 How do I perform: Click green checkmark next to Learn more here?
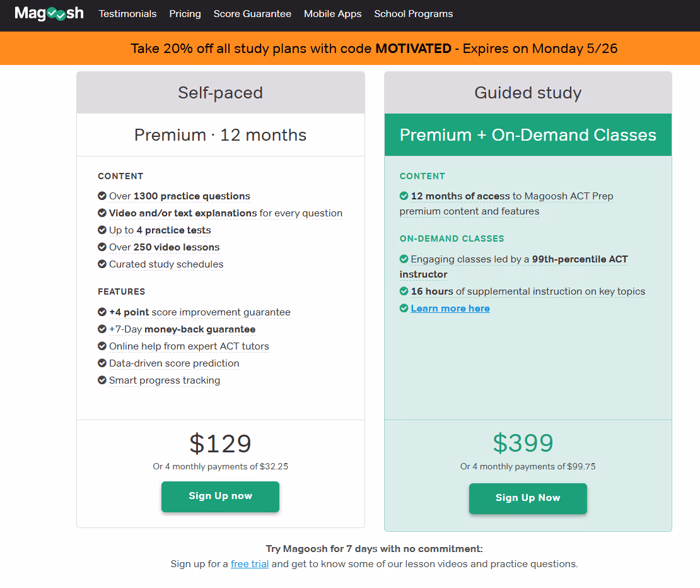pyautogui.click(x=404, y=308)
